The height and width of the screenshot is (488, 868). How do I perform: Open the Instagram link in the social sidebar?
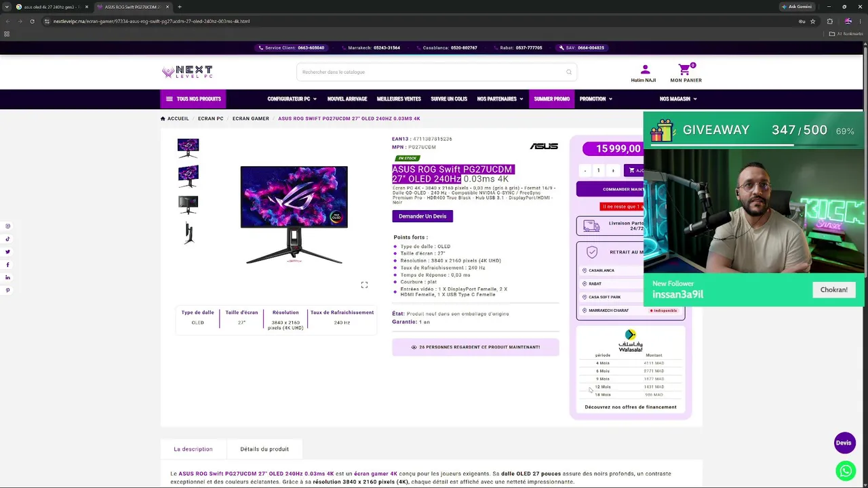coord(8,226)
